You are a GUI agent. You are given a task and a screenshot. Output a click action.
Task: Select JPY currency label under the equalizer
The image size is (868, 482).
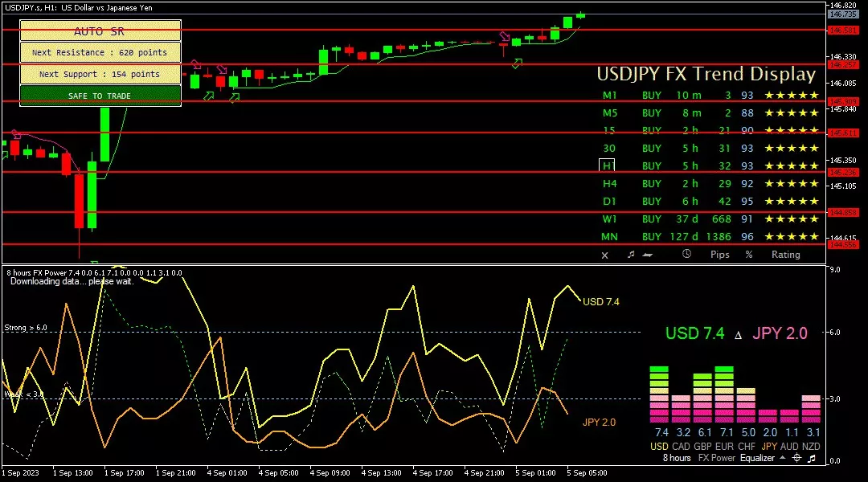(769, 446)
